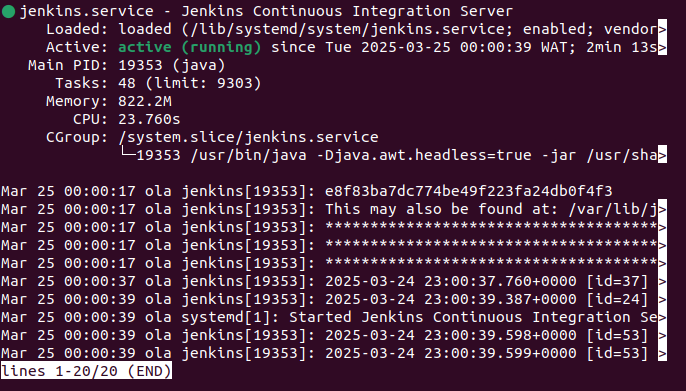
Task: Click the truncation marker on systemd Started line
Action: (662, 317)
